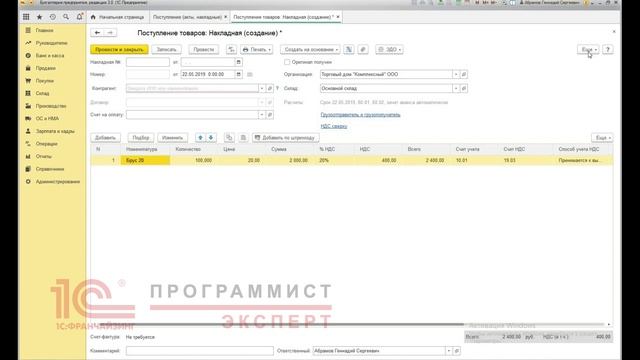This screenshot has width=640, height=360.
Task: Move table row up with blue arrow
Action: [x=200, y=138]
